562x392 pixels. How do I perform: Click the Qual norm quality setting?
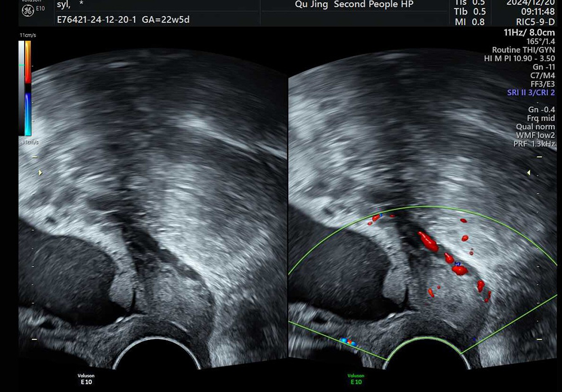tap(536, 127)
